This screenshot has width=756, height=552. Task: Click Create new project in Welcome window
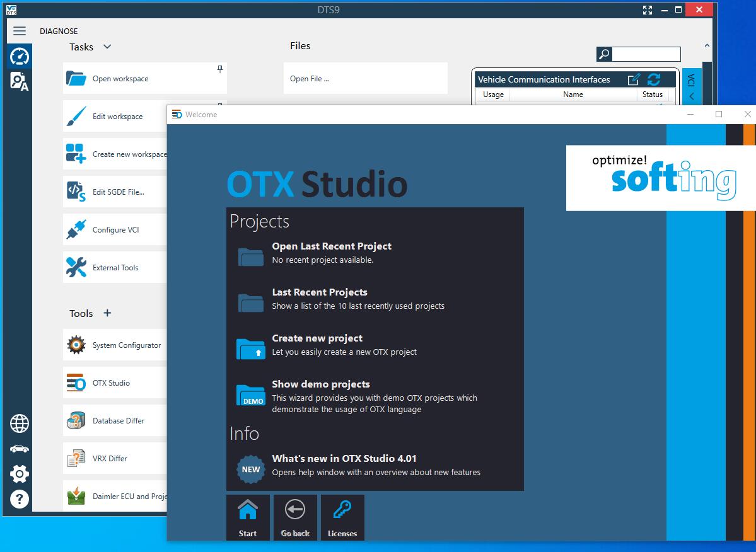click(x=375, y=345)
